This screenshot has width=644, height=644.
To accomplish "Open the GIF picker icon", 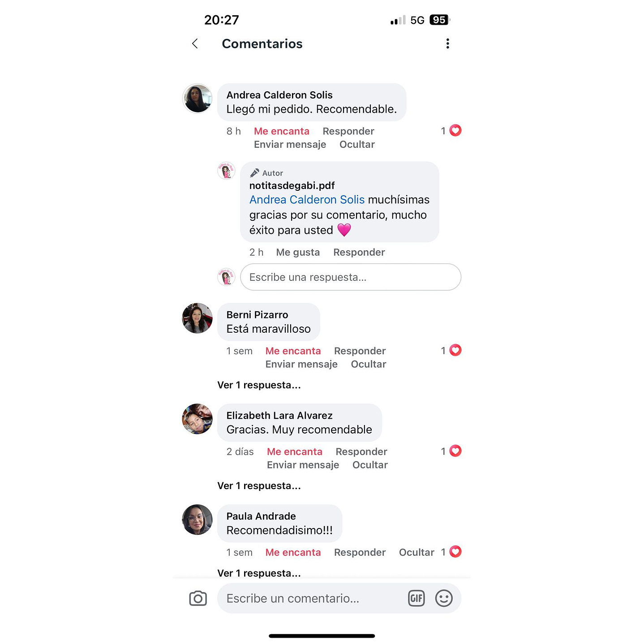I will (x=416, y=598).
